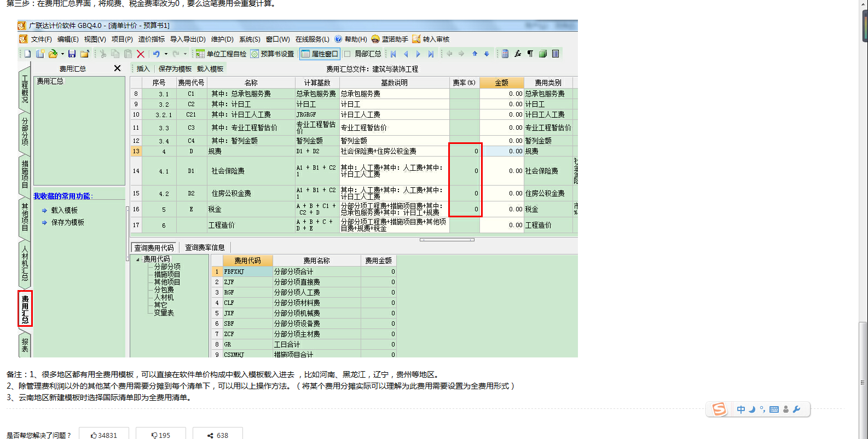Toggle the 局部汇总 checkbox
868x439 pixels.
348,54
